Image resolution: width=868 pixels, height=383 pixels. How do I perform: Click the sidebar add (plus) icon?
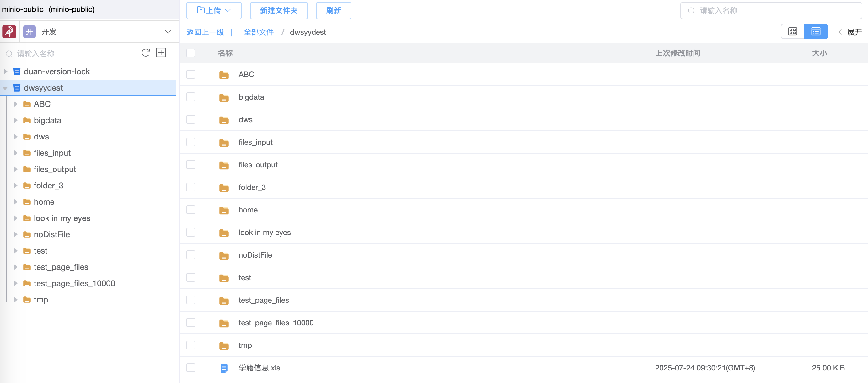(x=161, y=53)
